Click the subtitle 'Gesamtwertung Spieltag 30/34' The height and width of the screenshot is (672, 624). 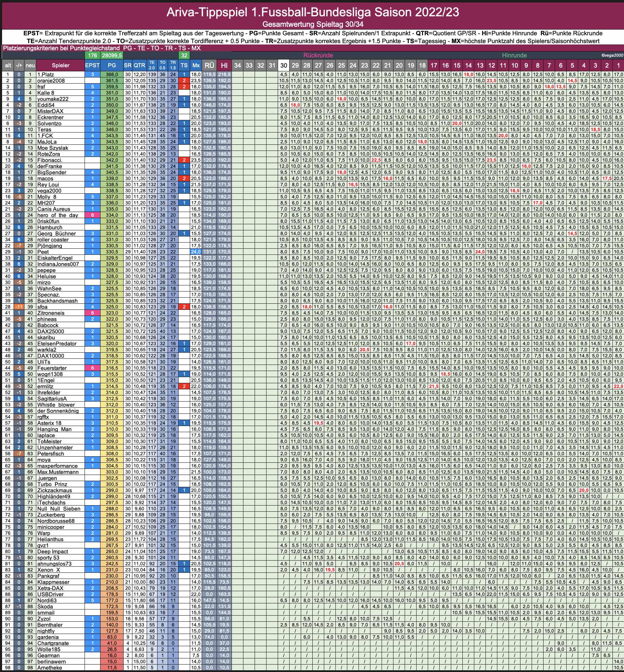313,24
